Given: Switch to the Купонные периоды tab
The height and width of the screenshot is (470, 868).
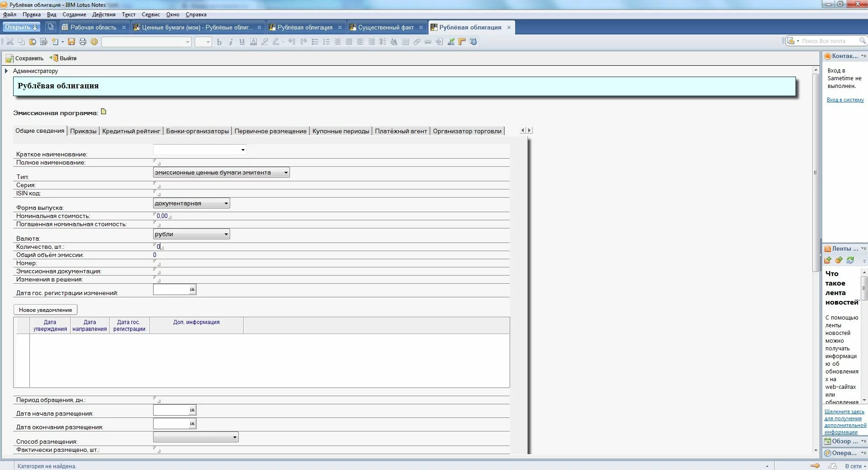Looking at the screenshot, I should [341, 131].
